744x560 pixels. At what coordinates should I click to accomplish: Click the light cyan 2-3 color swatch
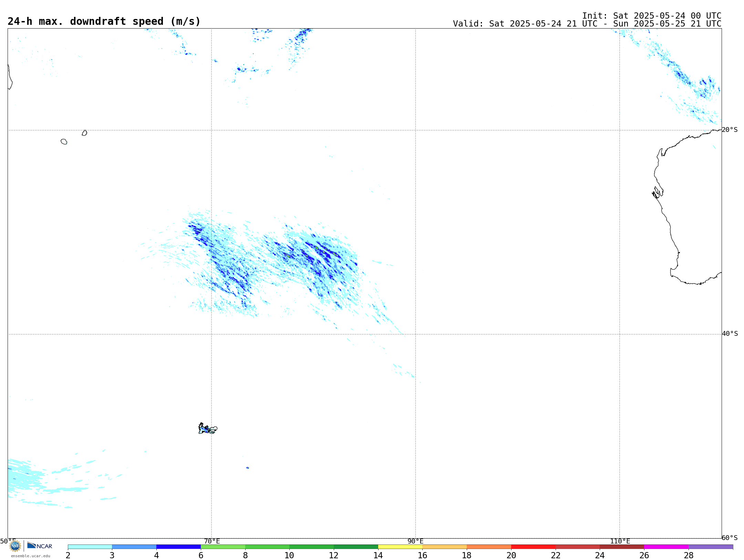[x=90, y=547]
